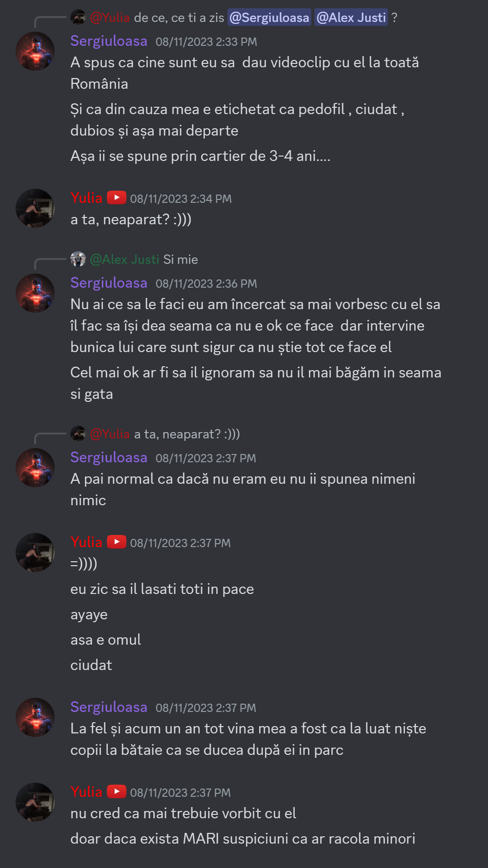Click small Alex Justi avatar in reply preview
The image size is (488, 868).
tap(78, 259)
